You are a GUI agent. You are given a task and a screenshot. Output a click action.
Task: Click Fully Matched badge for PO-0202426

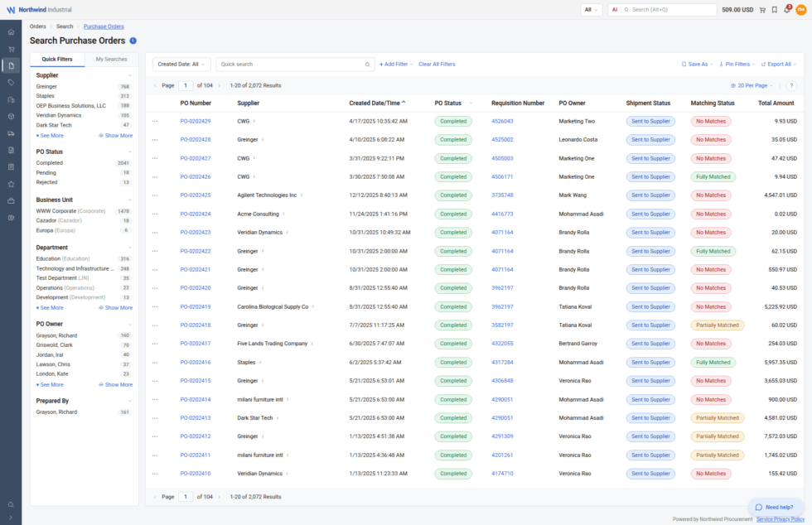713,177
